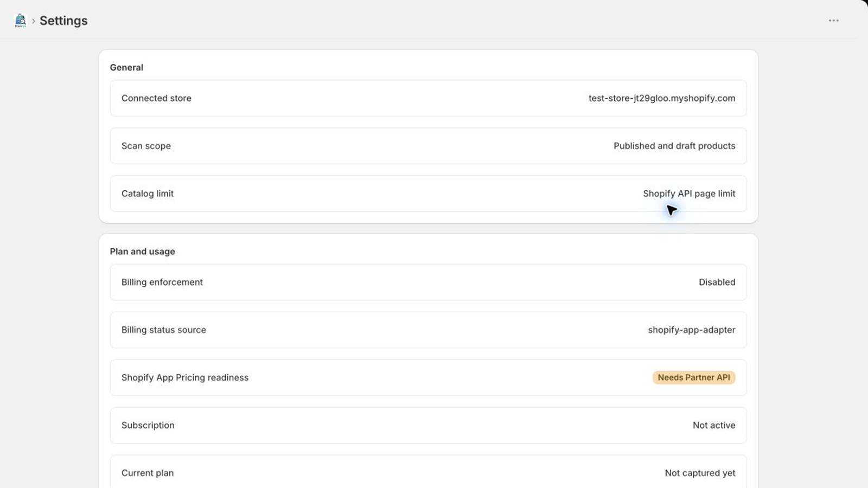Click the Settings breadcrumb title

tap(63, 21)
